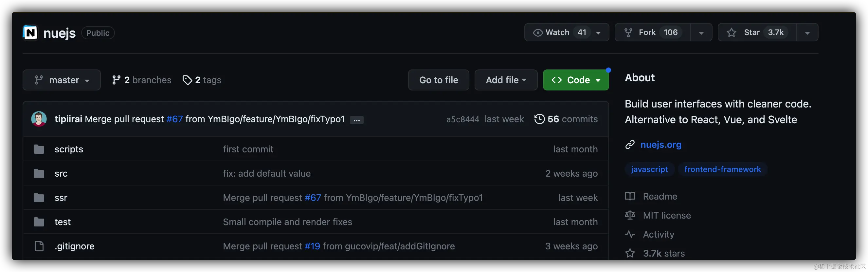
Task: Click the nuejs repository logo icon
Action: [30, 33]
